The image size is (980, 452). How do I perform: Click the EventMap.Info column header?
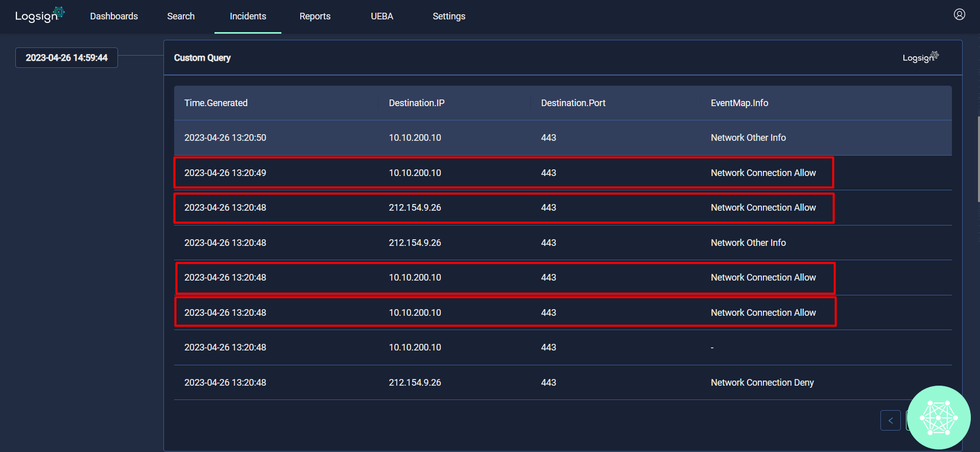click(739, 103)
